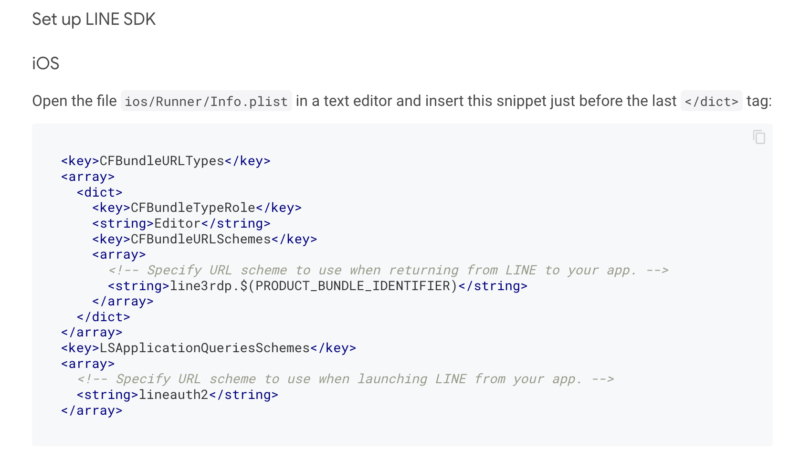800x461 pixels.
Task: Click the ios/Runner/Info.plist inline code
Action: 206,103
